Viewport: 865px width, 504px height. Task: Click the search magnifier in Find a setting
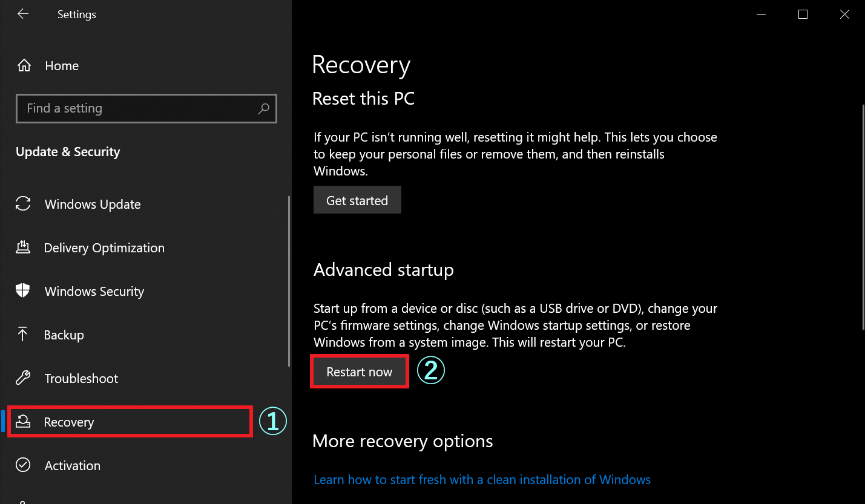[263, 108]
